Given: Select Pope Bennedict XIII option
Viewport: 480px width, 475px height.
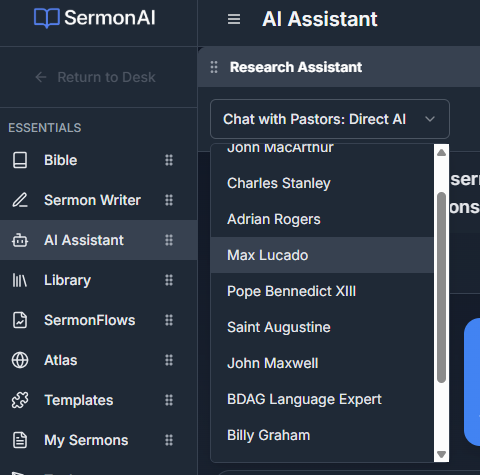Looking at the screenshot, I should tap(322, 291).
